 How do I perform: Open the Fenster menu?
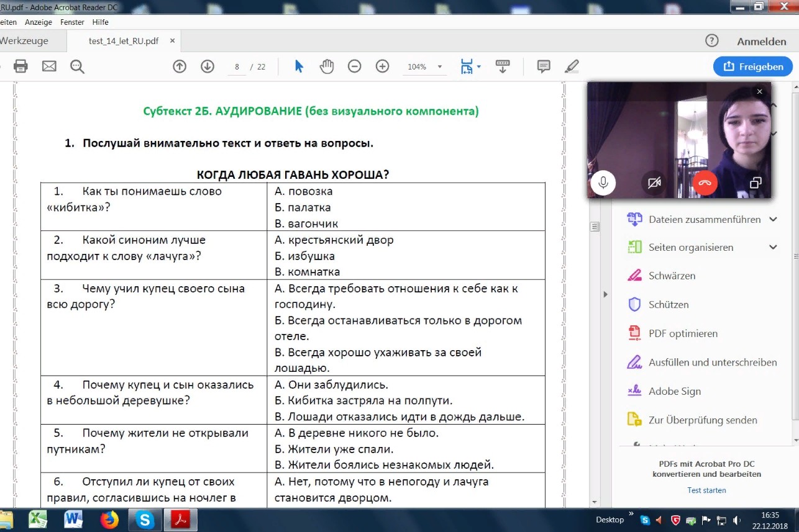[x=72, y=22]
